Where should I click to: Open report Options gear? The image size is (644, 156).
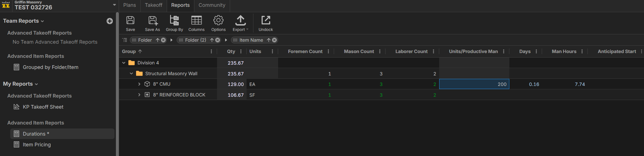click(218, 23)
